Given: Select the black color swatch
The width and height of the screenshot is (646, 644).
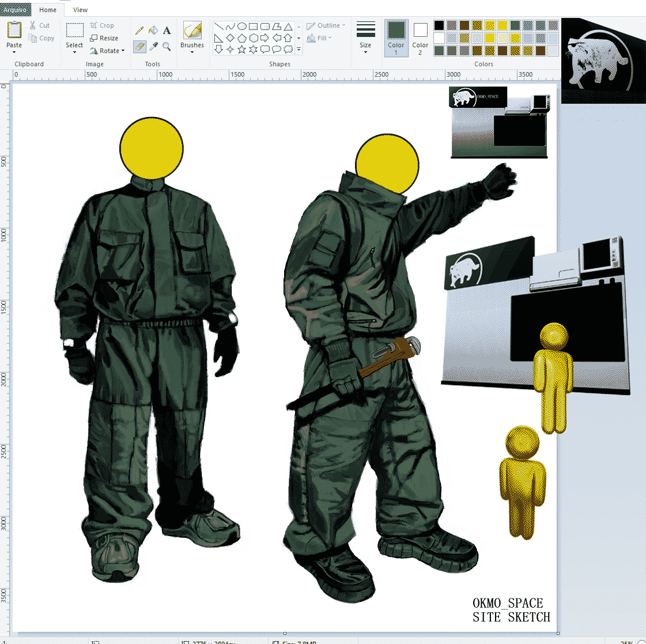Looking at the screenshot, I should coord(439,25).
